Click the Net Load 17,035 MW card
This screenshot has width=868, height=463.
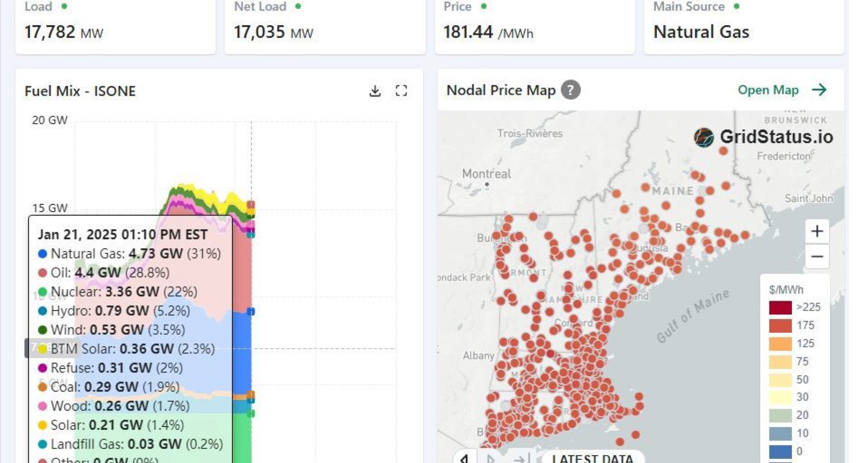(x=325, y=26)
